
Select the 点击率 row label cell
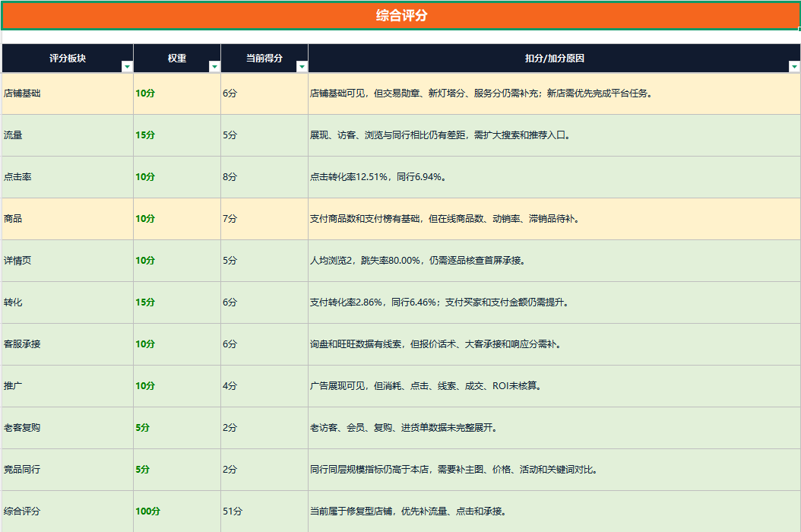tap(68, 177)
